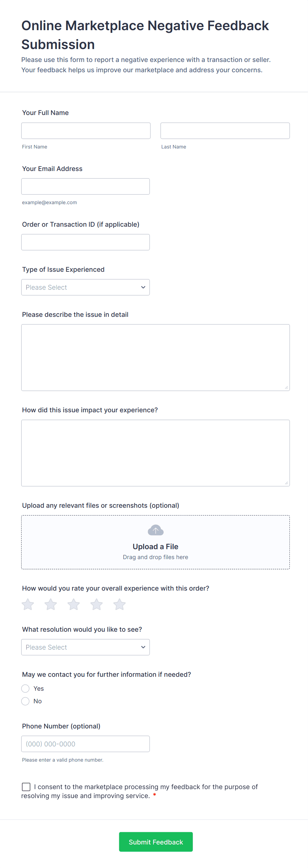Expand the resolution preference dropdown

[85, 647]
